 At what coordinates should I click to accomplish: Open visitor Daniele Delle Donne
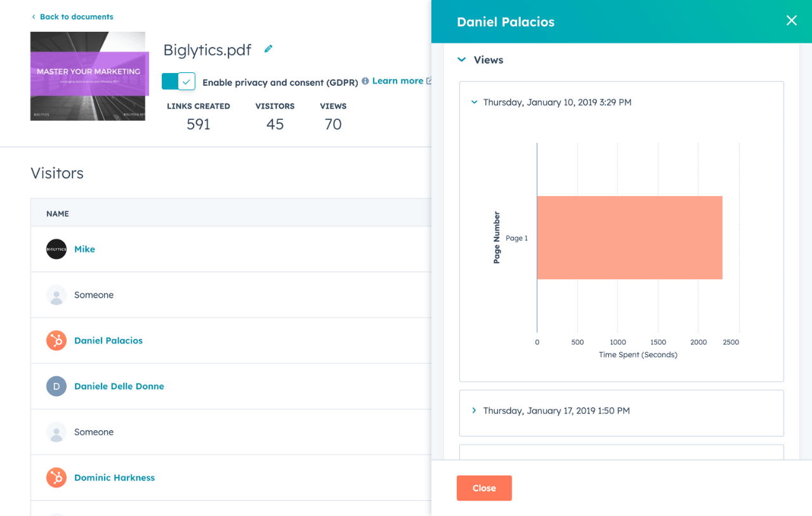pyautogui.click(x=119, y=387)
